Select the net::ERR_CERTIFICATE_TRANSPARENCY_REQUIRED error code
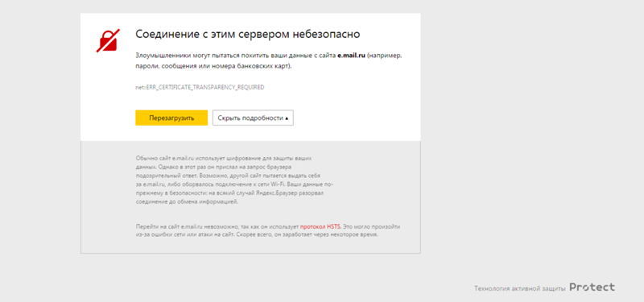 [x=200, y=88]
